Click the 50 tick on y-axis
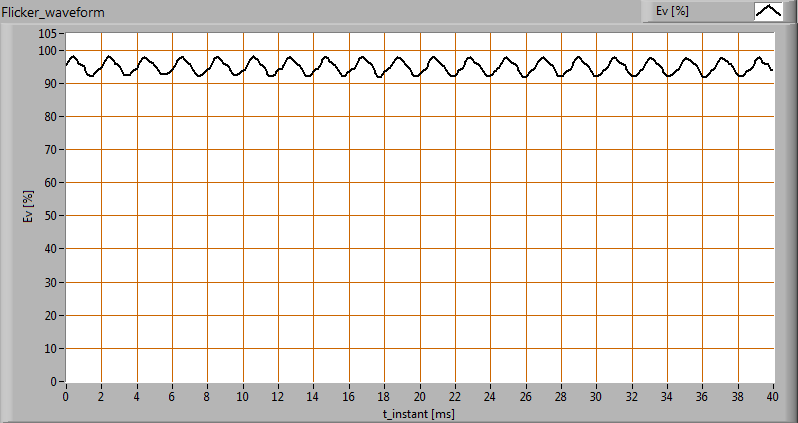This screenshot has width=798, height=423. click(x=52, y=216)
